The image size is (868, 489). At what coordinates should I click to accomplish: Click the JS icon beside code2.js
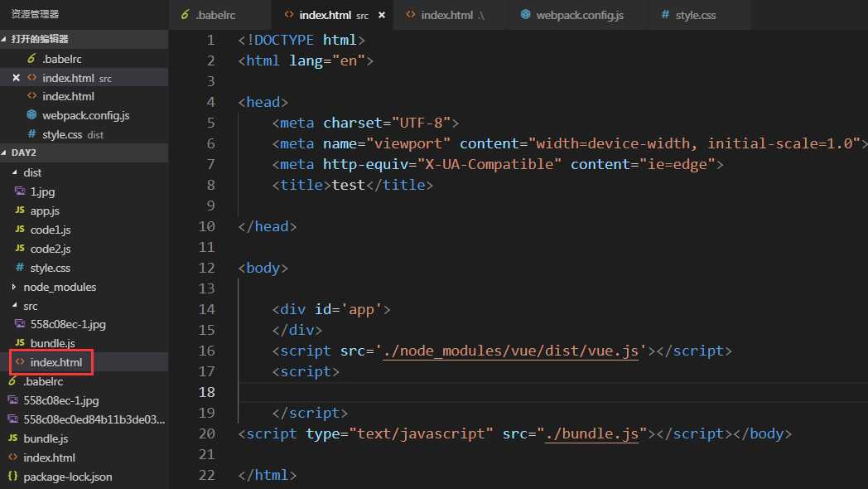point(20,249)
